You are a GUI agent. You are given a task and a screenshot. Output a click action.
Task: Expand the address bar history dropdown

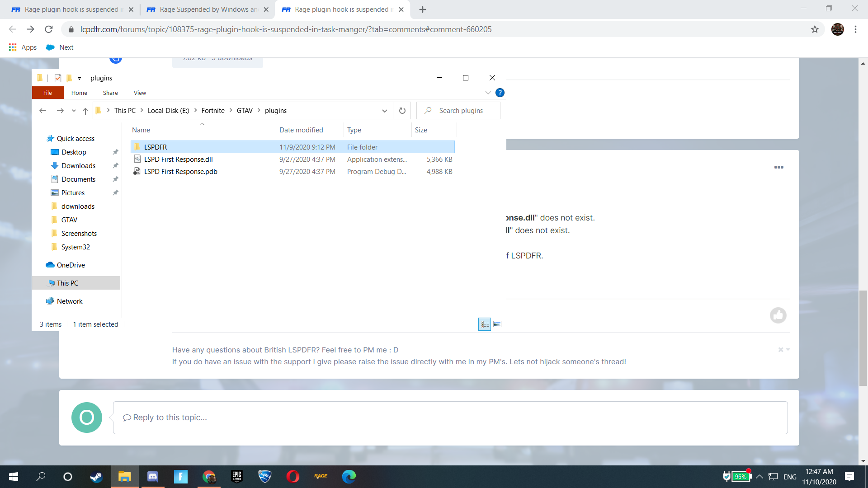(384, 111)
